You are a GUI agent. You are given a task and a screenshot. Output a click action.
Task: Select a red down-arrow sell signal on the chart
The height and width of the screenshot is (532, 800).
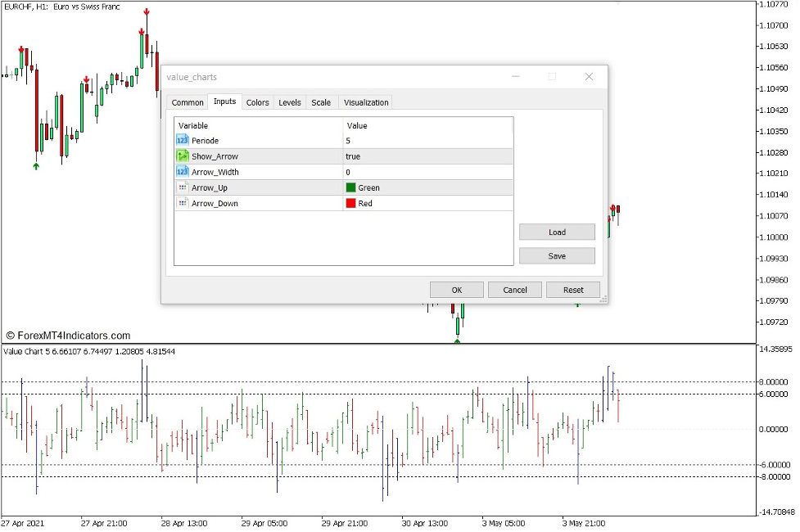click(146, 12)
